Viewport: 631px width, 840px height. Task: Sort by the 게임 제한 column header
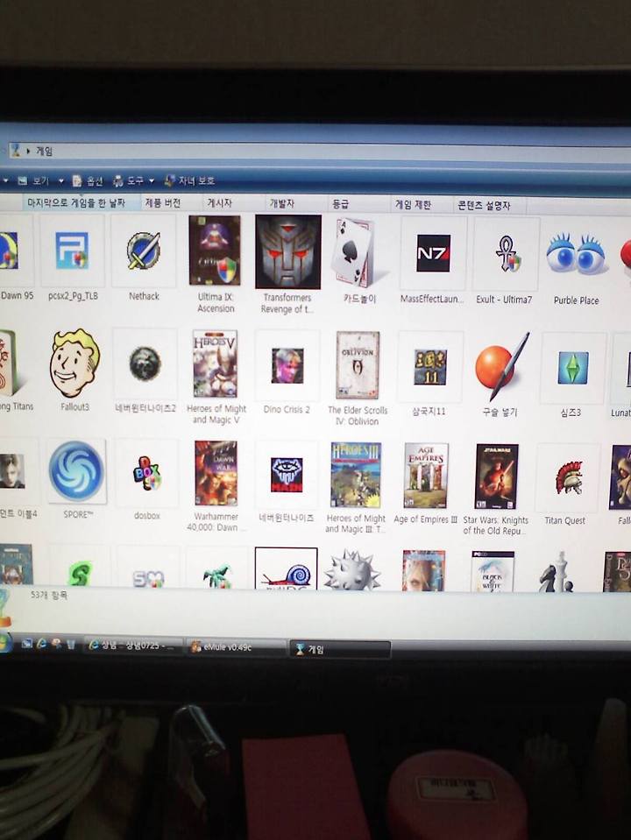[414, 205]
